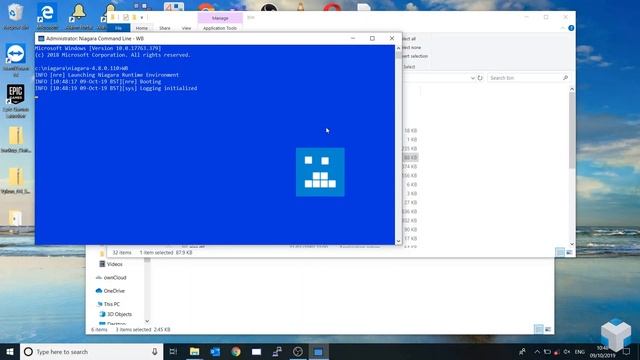This screenshot has height=360, width=640.
Task: Click the Explorer help question mark icon
Action: [571, 28]
